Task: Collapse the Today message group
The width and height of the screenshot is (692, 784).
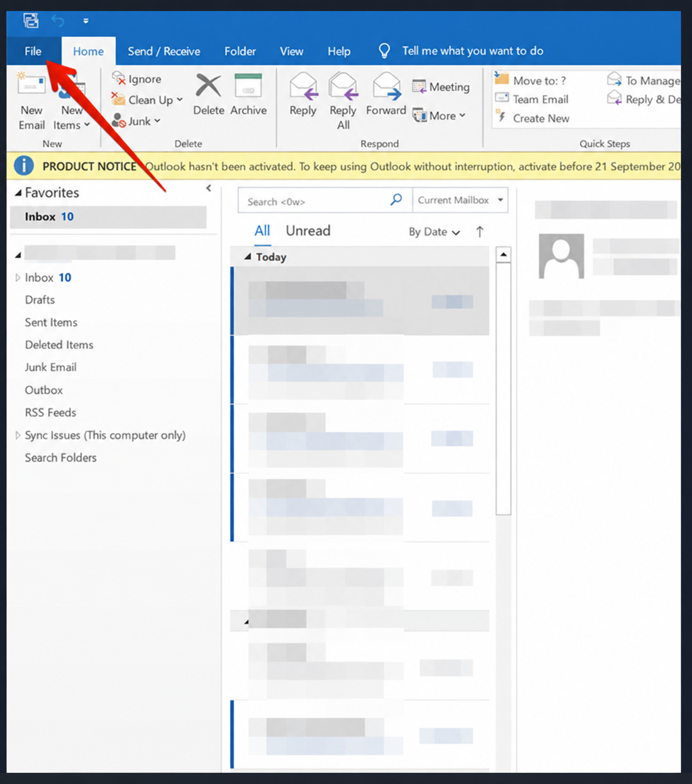Action: (247, 257)
